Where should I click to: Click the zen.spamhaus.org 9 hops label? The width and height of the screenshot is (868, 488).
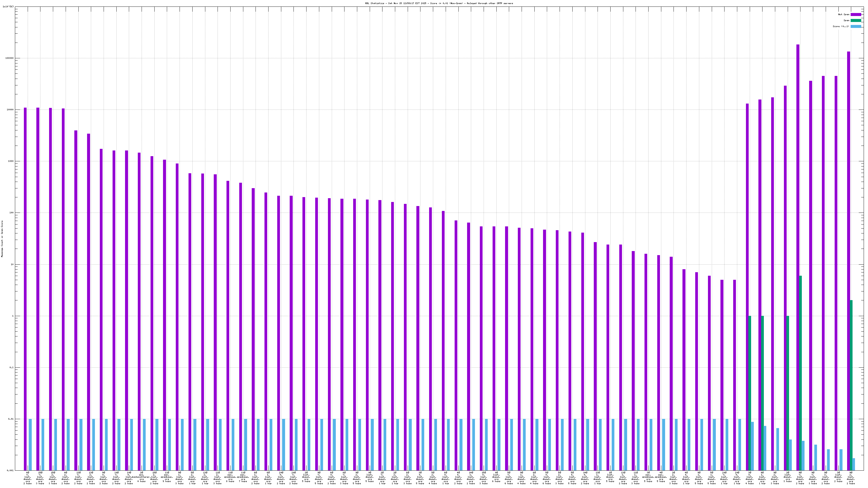pos(167,477)
